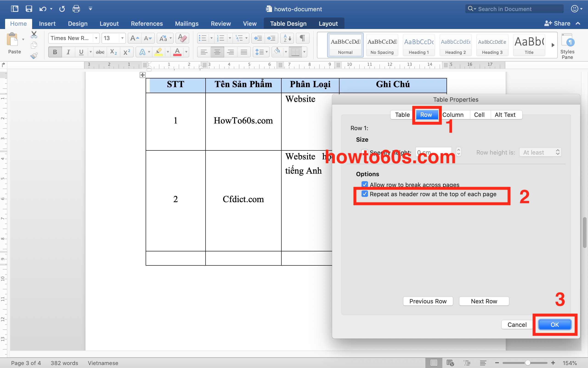This screenshot has width=588, height=368.
Task: Switch to Table tab in dialog
Action: [402, 115]
